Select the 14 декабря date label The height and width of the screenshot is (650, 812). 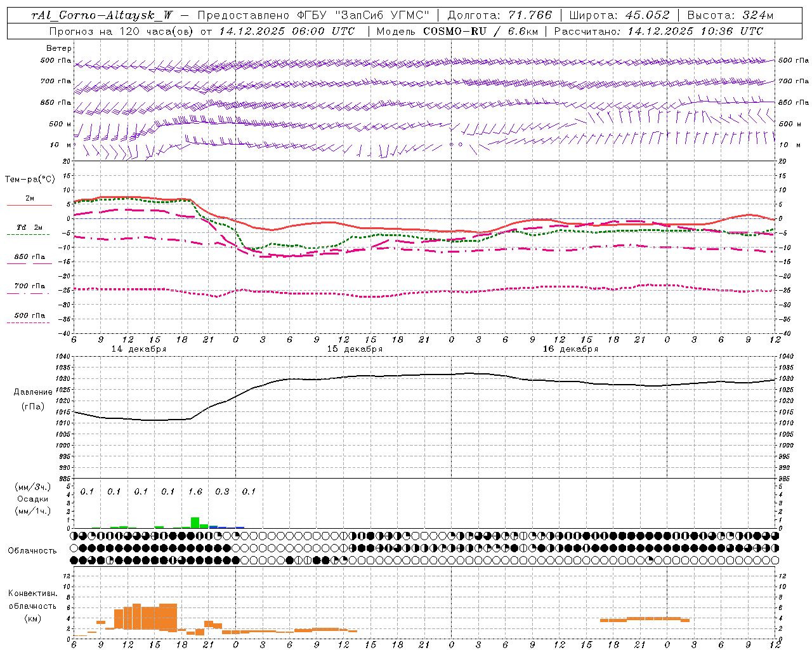[x=139, y=349]
